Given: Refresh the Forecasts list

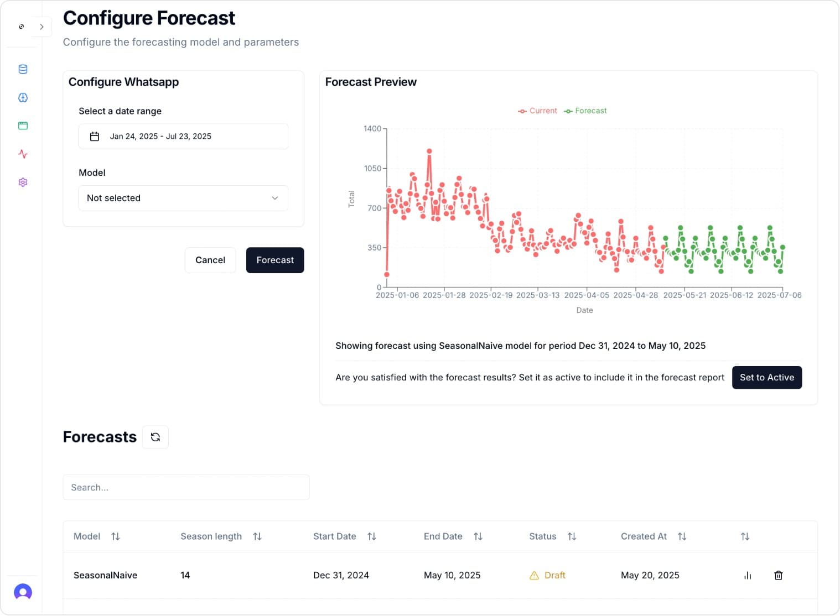Looking at the screenshot, I should (x=155, y=437).
